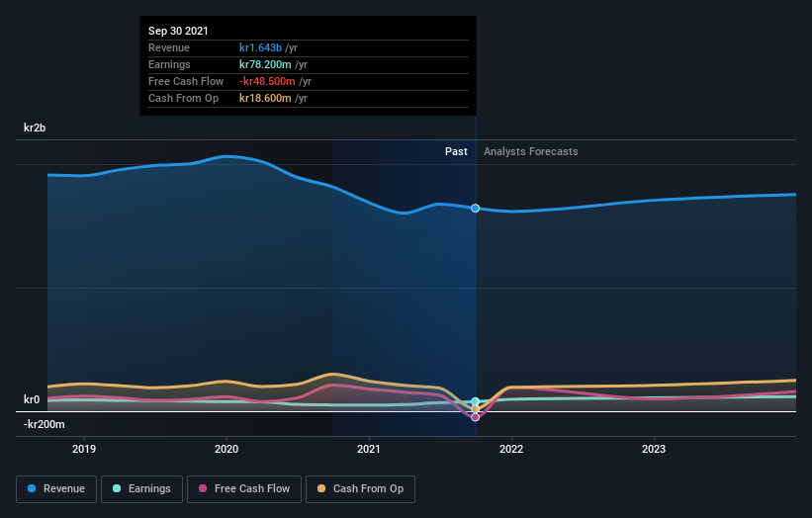Select the 2020 x-axis label
Screen dimensions: 812x518
tap(226, 449)
